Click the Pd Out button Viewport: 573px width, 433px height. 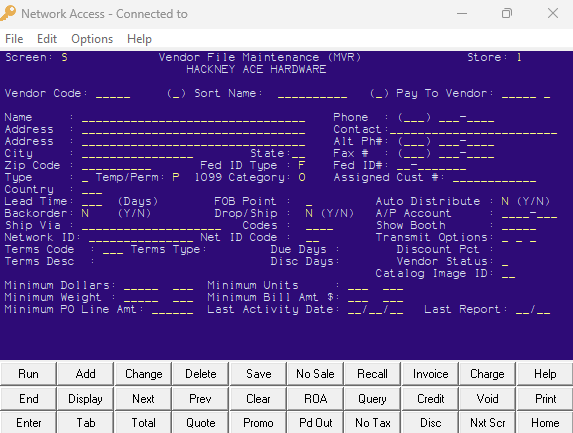point(315,423)
